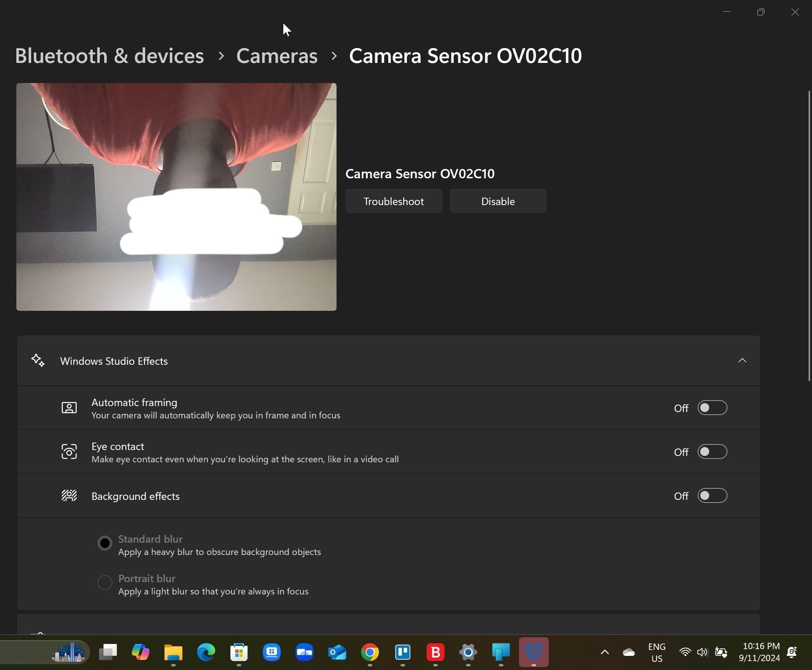812x670 pixels.
Task: Open File Explorer from the taskbar
Action: point(173,652)
